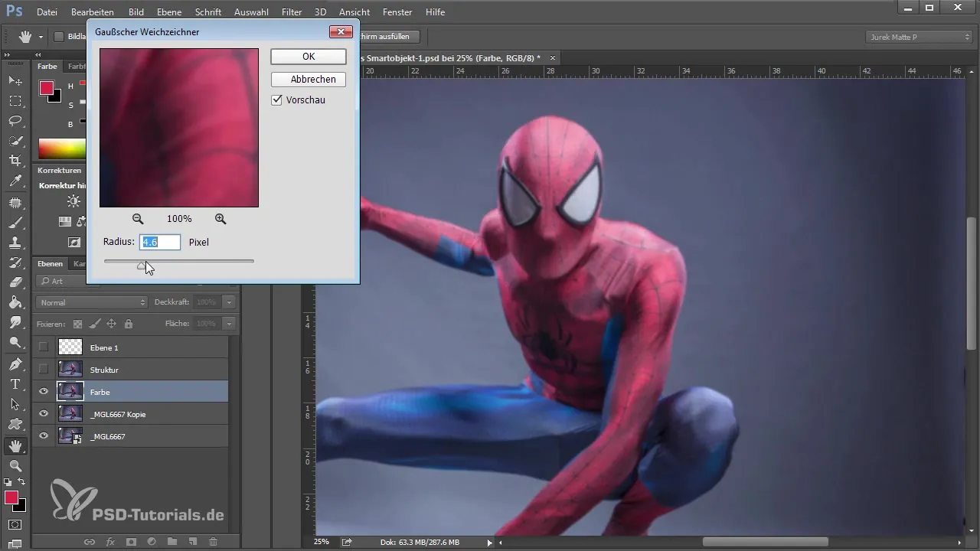Viewport: 980px width, 551px height.
Task: Select the Eraser tool
Action: (15, 282)
